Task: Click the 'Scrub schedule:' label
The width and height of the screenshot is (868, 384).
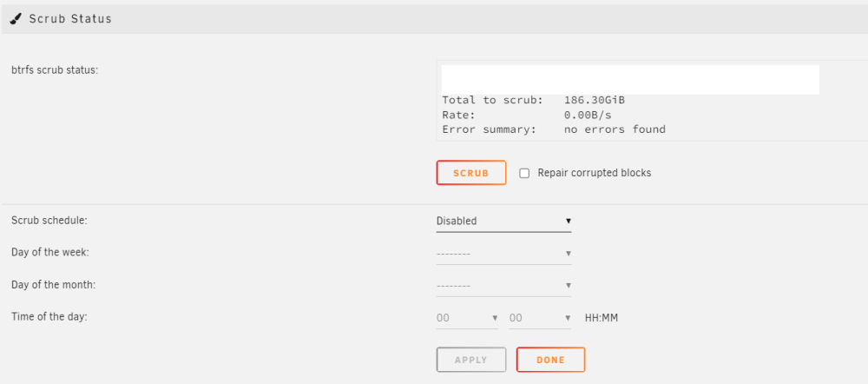Action: [x=49, y=220]
